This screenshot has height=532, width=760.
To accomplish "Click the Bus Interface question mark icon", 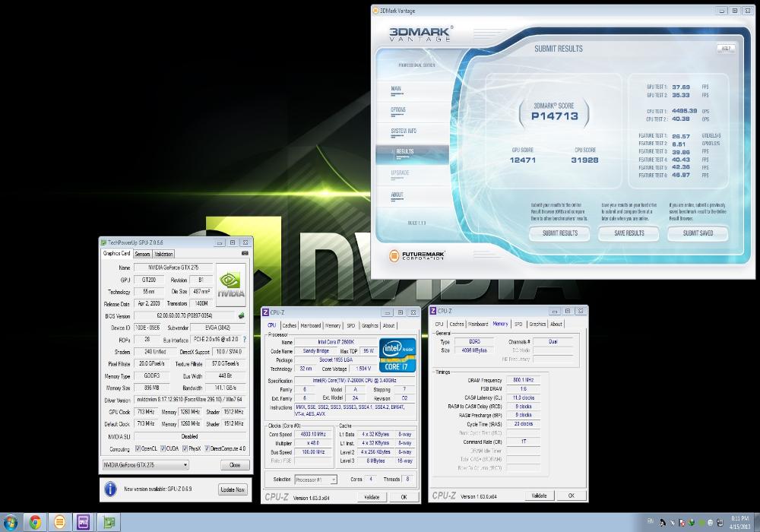I will pyautogui.click(x=244, y=339).
